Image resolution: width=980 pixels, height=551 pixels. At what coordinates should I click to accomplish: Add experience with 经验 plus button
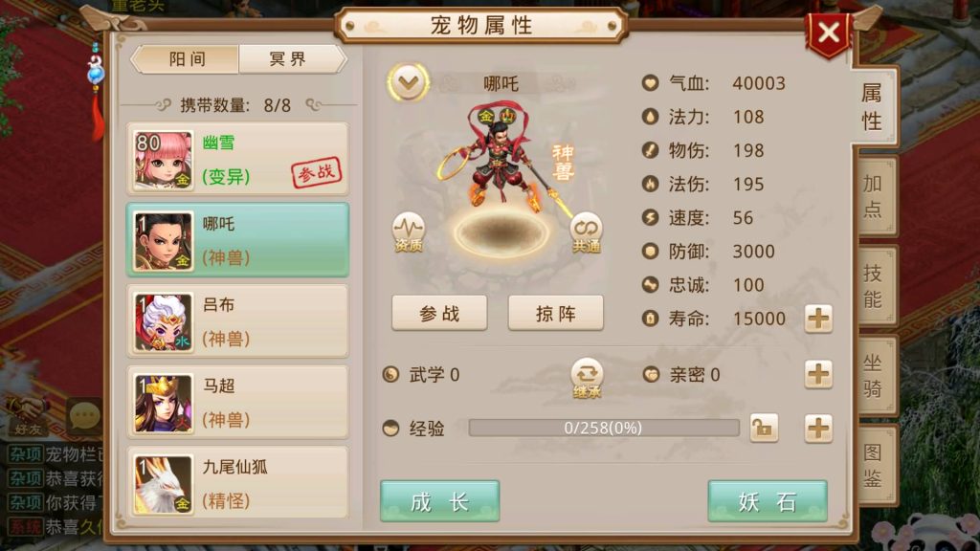(x=818, y=429)
